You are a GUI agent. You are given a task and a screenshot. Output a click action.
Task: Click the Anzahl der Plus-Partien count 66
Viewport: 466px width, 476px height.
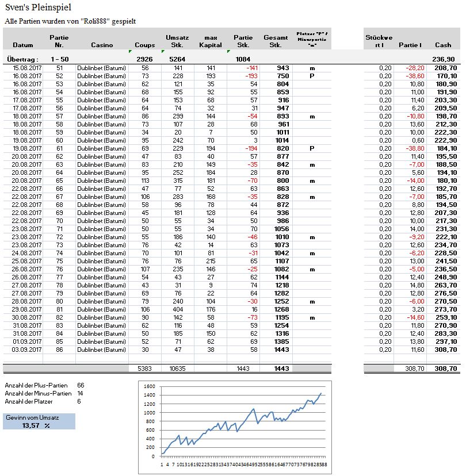[x=81, y=385]
